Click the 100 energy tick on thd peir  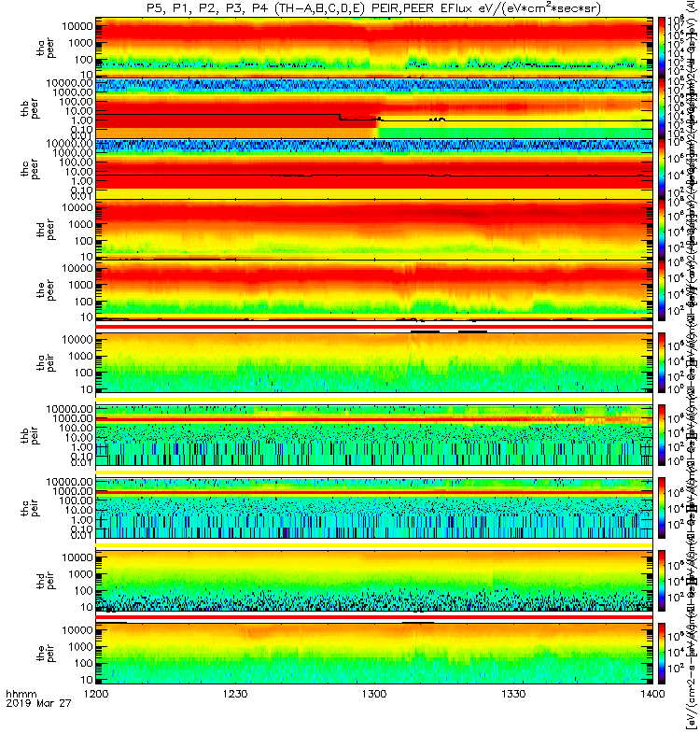[83, 591]
